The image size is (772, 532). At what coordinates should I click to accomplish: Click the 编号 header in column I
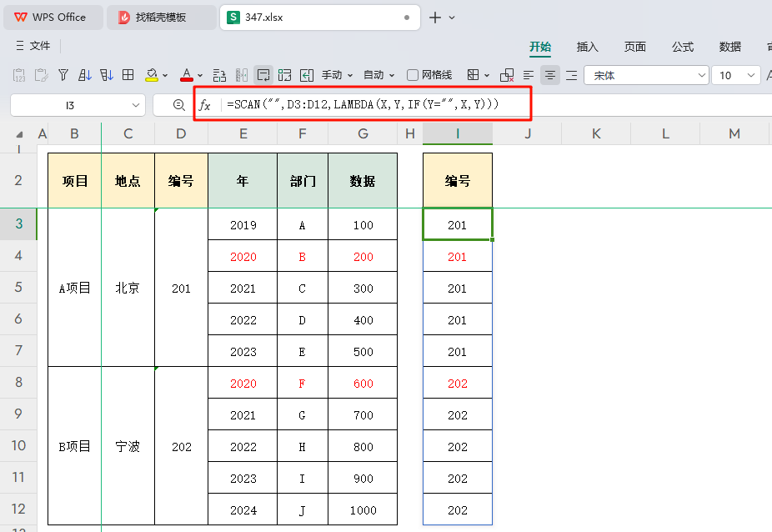[x=458, y=181]
